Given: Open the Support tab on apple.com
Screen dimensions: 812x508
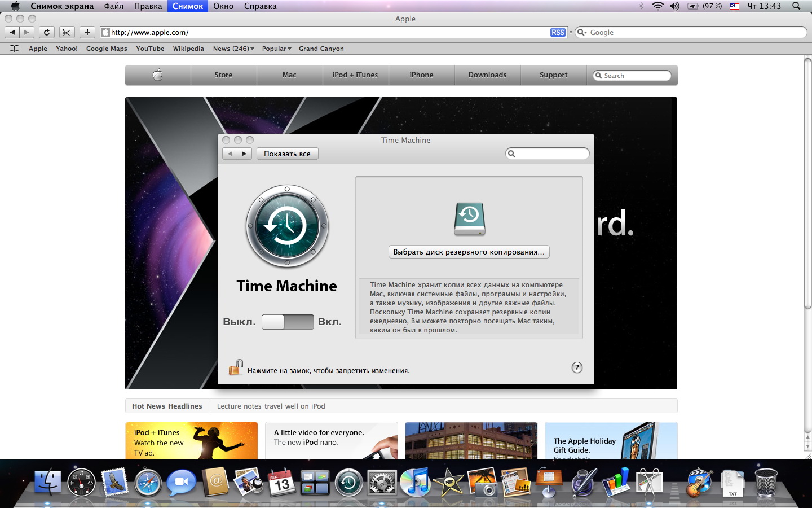Looking at the screenshot, I should pos(553,75).
